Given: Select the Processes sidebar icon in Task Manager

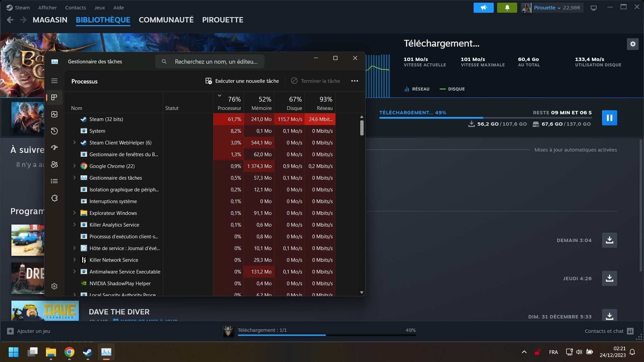Looking at the screenshot, I should (54, 98).
